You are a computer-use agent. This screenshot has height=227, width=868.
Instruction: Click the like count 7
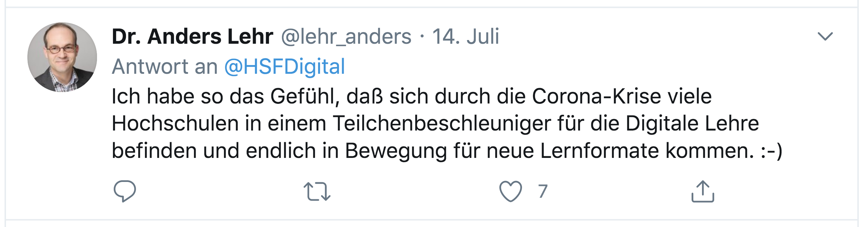tap(543, 191)
